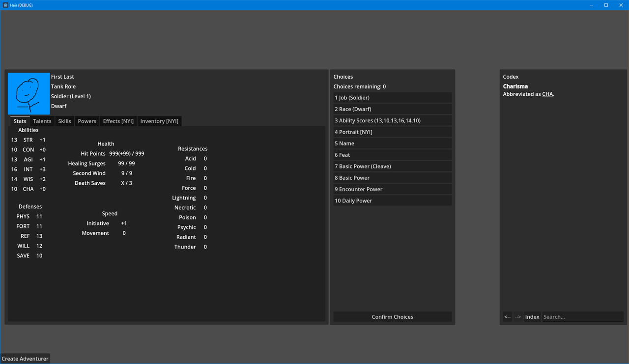Open choice 4 Portrait [NYI]

[x=393, y=132]
